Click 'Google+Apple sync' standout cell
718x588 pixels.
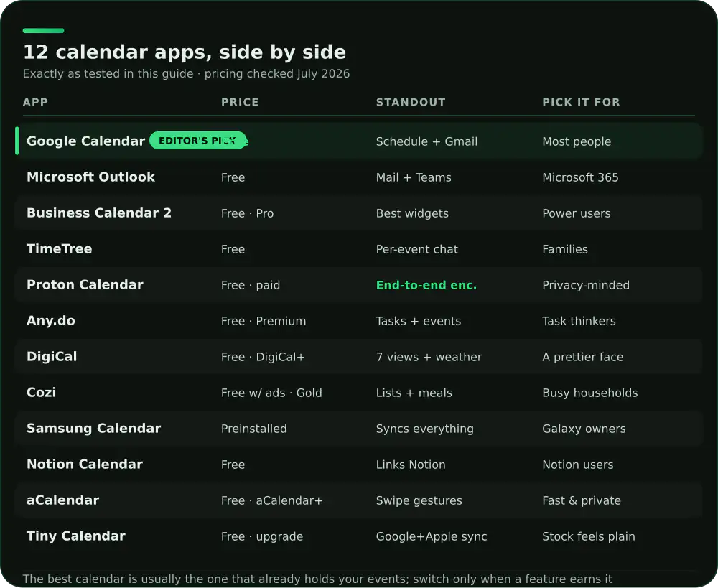point(432,537)
